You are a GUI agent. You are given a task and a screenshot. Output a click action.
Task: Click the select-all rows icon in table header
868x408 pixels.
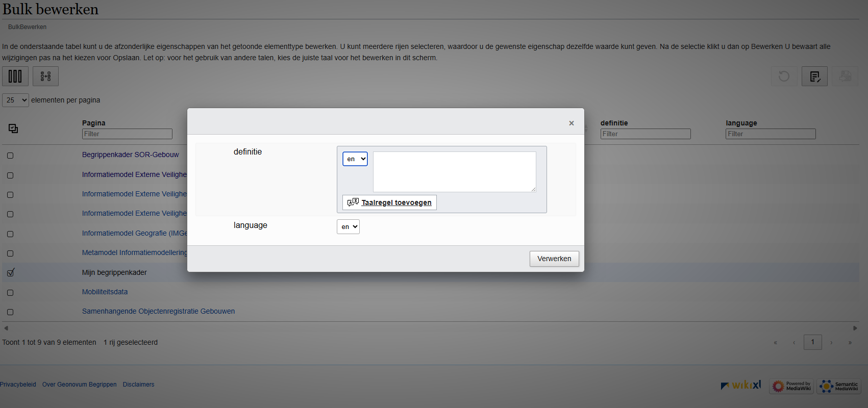(13, 129)
